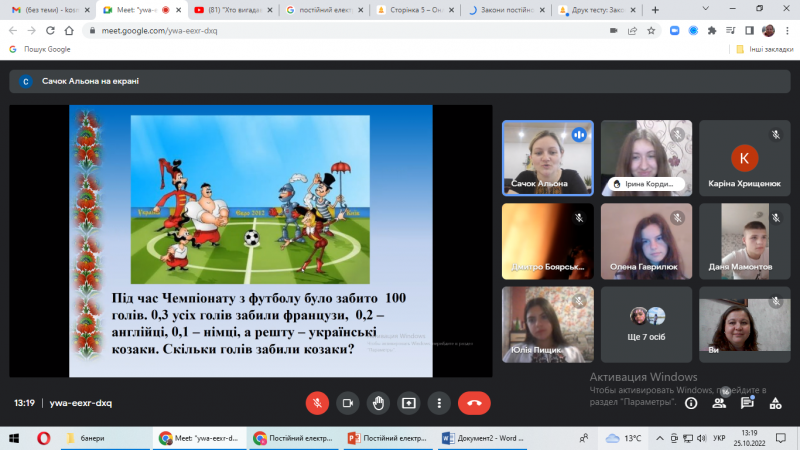This screenshot has height=450, width=800.
Task: Launch Opera from the taskbar
Action: pyautogui.click(x=44, y=438)
